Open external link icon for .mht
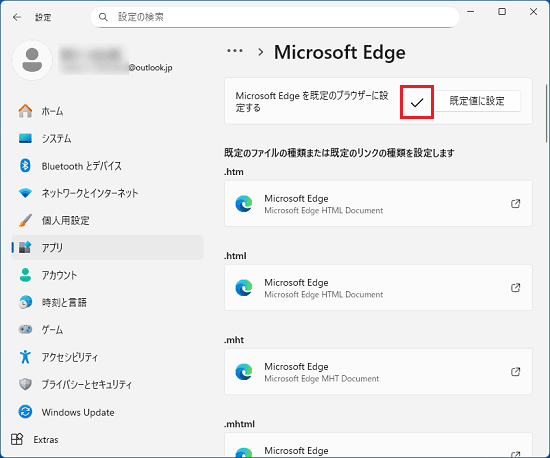The height and width of the screenshot is (458, 550). 515,371
